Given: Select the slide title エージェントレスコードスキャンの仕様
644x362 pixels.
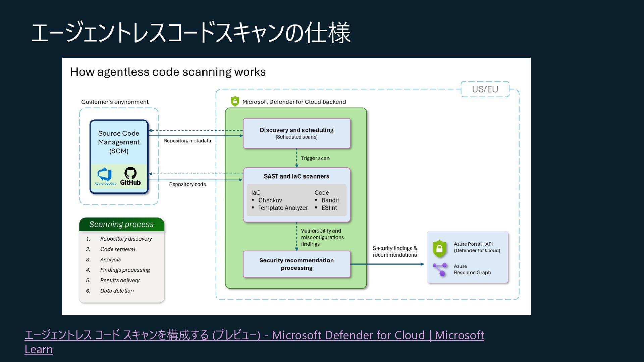Looking at the screenshot, I should click(191, 33).
